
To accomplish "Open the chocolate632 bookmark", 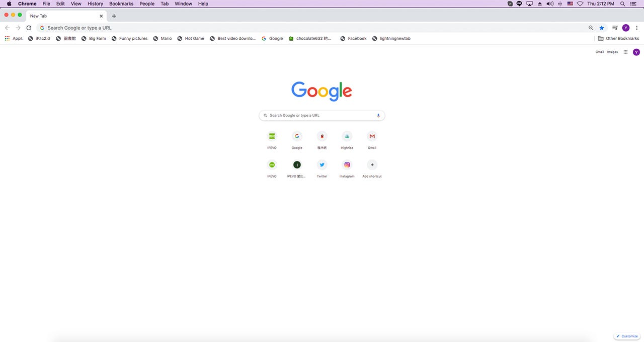I will [310, 38].
